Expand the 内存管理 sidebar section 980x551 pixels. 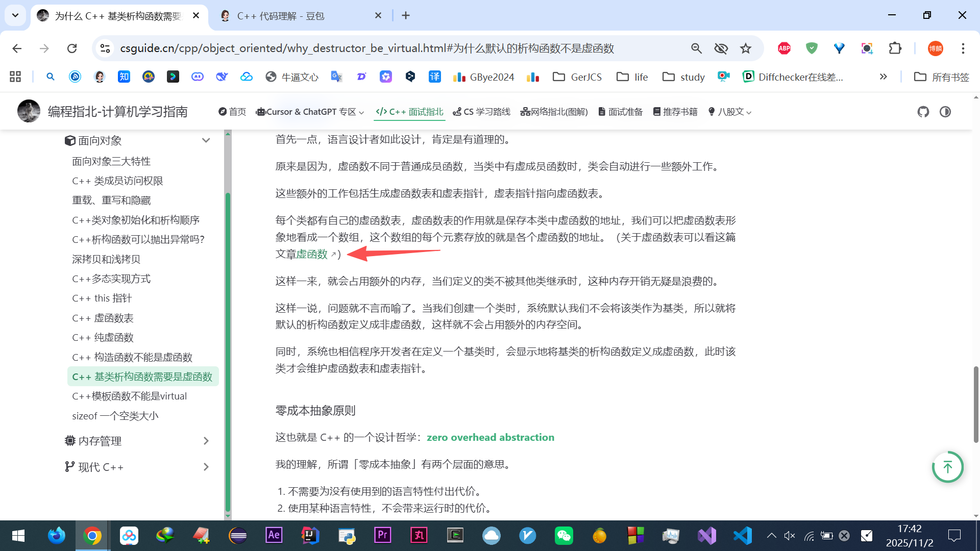point(206,441)
